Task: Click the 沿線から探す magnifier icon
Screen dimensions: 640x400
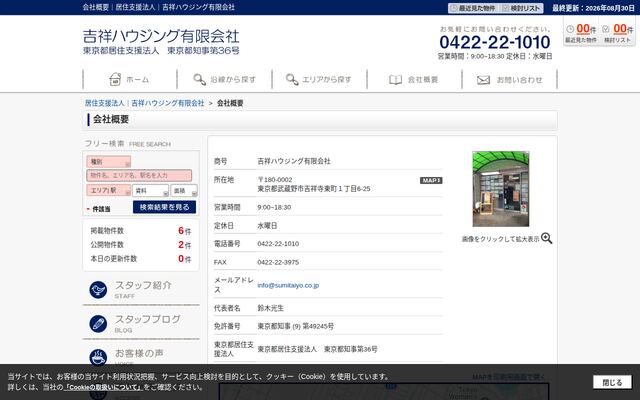Action: pyautogui.click(x=199, y=79)
